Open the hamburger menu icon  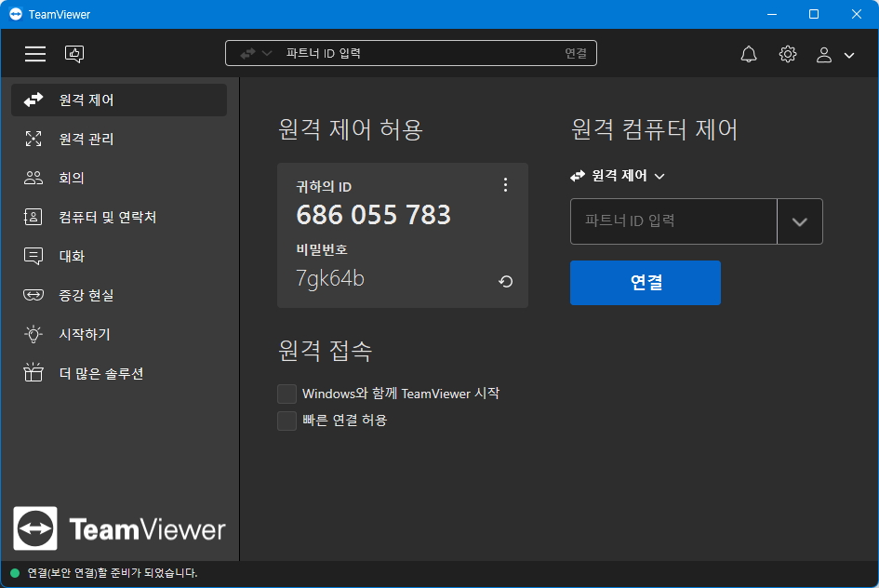coord(34,54)
